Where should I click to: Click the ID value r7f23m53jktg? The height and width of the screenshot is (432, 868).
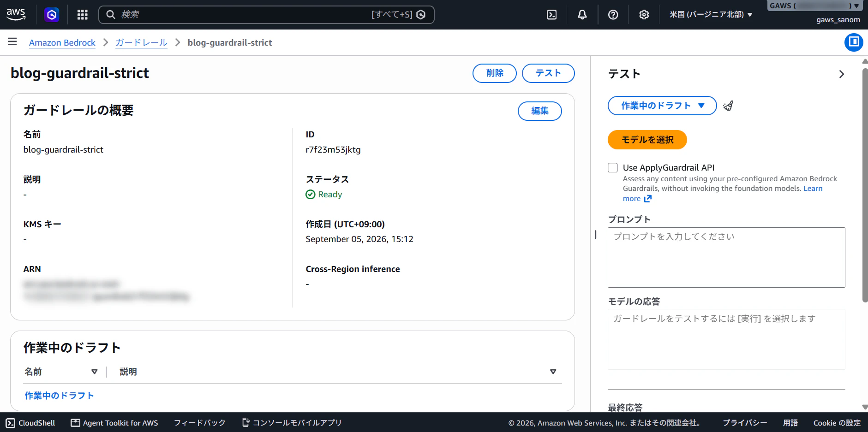(x=333, y=150)
